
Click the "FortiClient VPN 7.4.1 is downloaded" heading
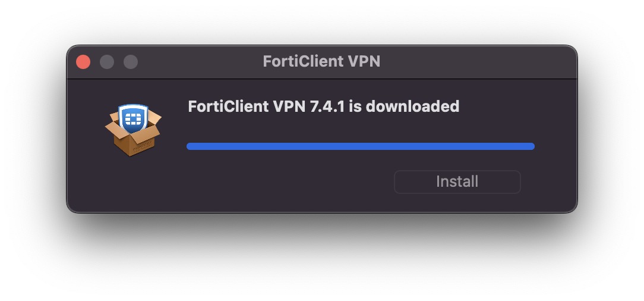pos(324,106)
